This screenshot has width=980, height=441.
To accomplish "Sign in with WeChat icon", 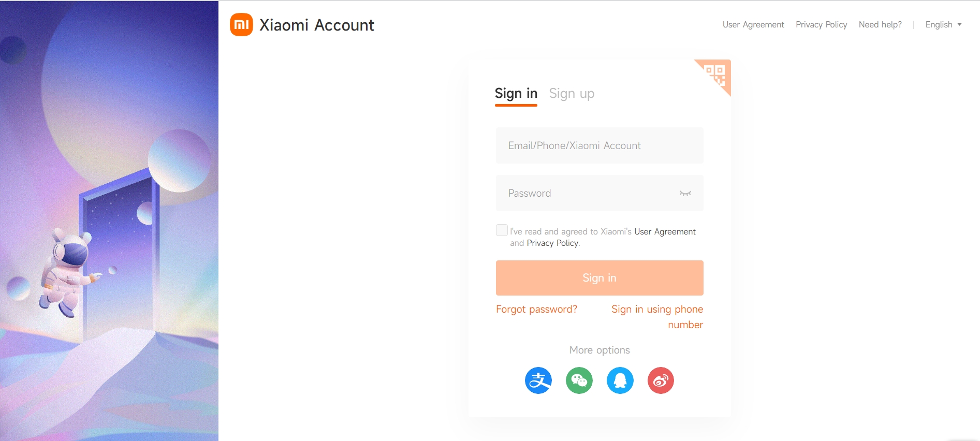I will coord(579,380).
